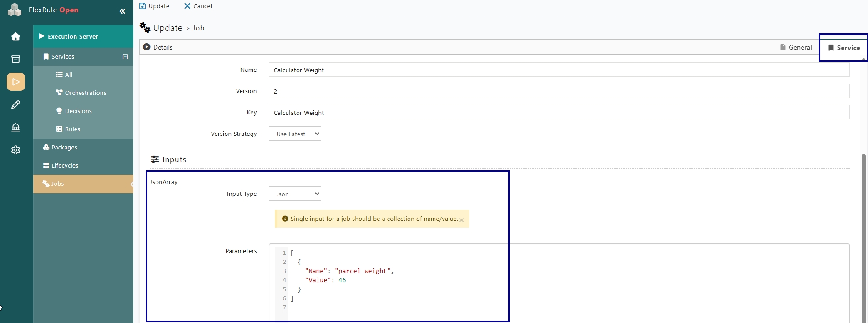
Task: Open the Version Strategy dropdown
Action: (x=295, y=134)
